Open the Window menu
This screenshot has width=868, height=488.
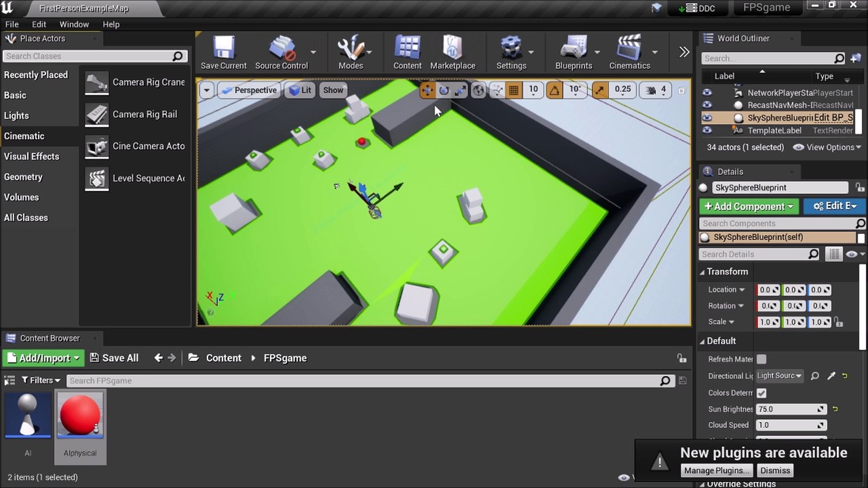(74, 24)
